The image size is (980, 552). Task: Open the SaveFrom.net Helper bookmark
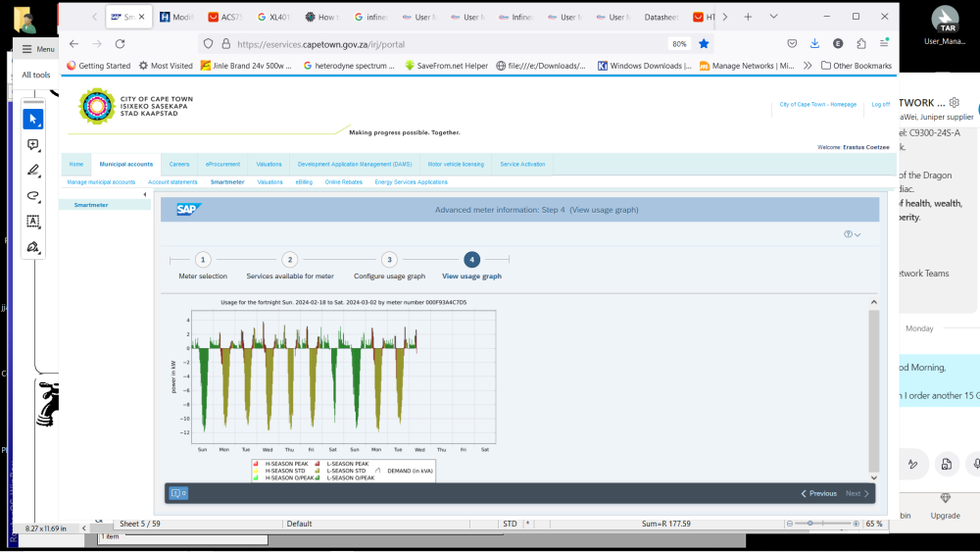[x=446, y=66]
